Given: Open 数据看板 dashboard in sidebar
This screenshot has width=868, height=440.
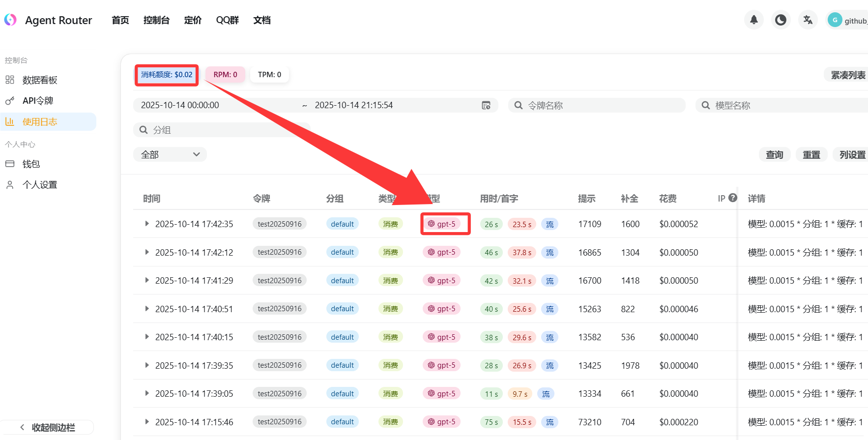Looking at the screenshot, I should pos(40,80).
